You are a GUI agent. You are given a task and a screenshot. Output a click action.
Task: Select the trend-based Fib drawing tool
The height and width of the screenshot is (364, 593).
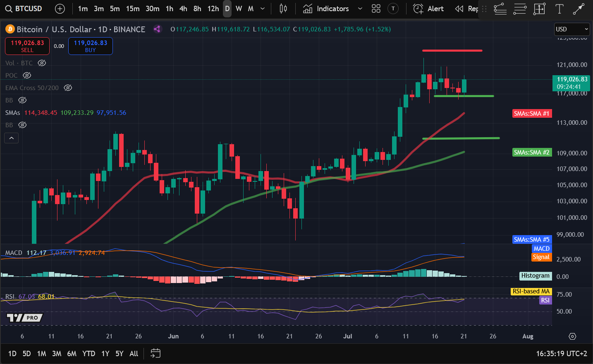point(500,9)
